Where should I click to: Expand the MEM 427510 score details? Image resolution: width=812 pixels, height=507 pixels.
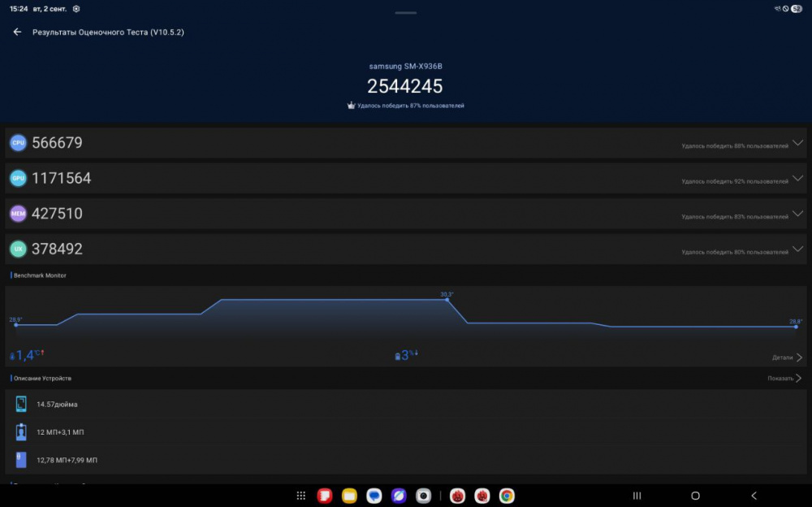[797, 213]
